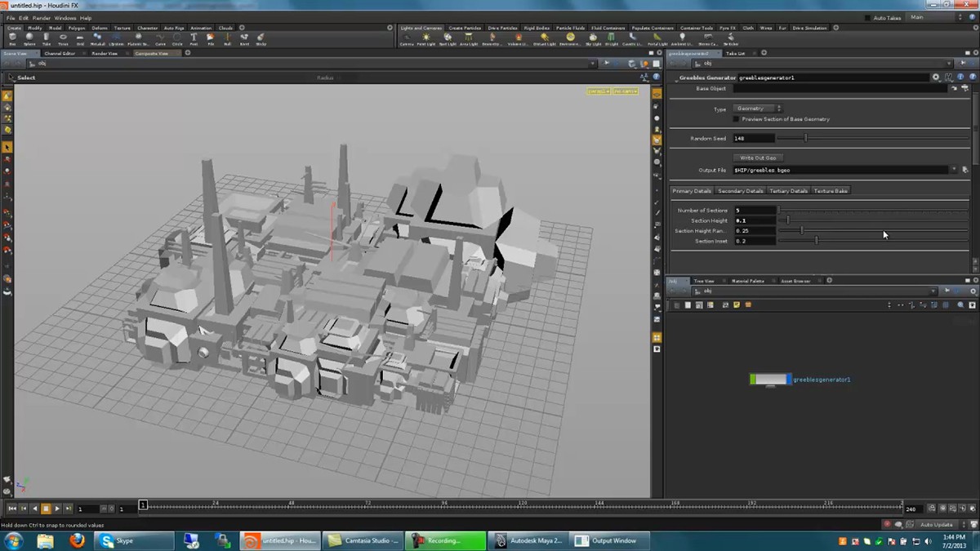Create an Environment Light from the shelf
Viewport: 980px width, 551px height.
[x=569, y=36]
